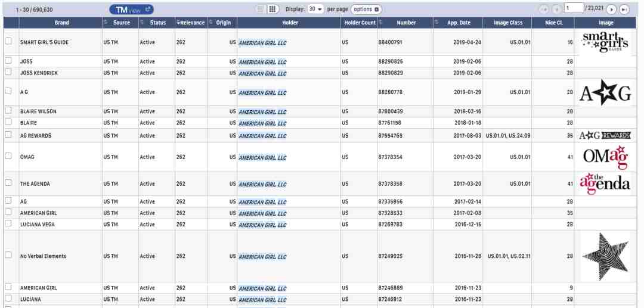This screenshot has width=644, height=308.
Task: Sort by Number column arrows
Action: pos(380,23)
